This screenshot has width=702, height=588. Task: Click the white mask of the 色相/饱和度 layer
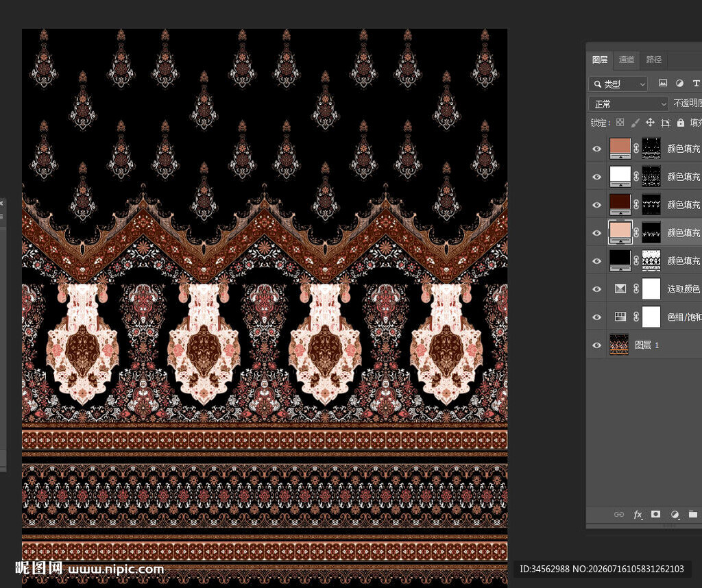point(651,317)
